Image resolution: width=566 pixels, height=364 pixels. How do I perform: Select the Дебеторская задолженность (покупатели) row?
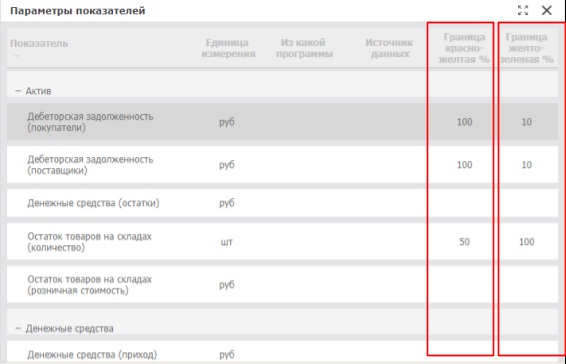[x=282, y=122]
